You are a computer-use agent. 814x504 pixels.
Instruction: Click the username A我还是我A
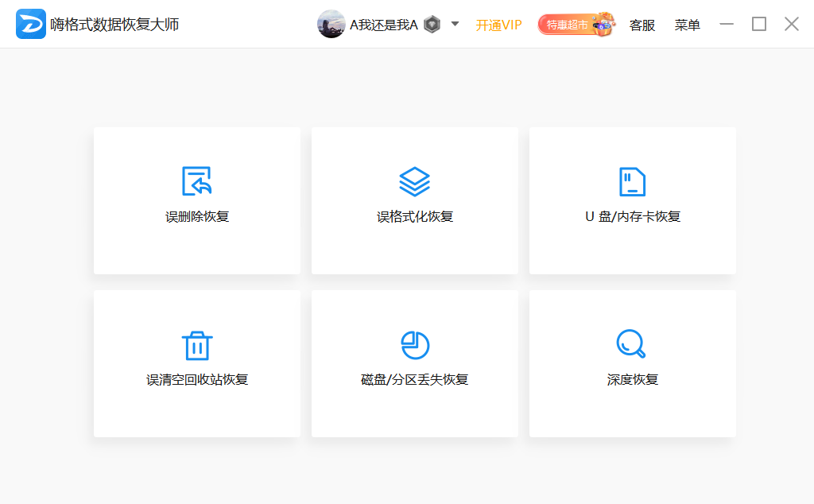tap(384, 25)
